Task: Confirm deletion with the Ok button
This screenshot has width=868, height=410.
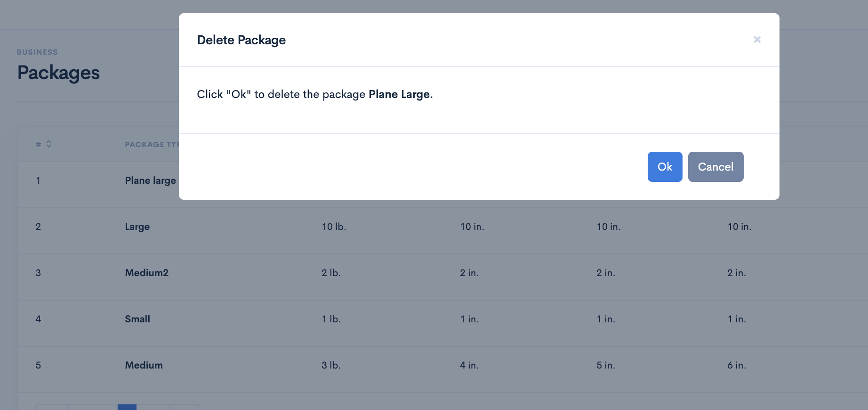Action: 665,167
